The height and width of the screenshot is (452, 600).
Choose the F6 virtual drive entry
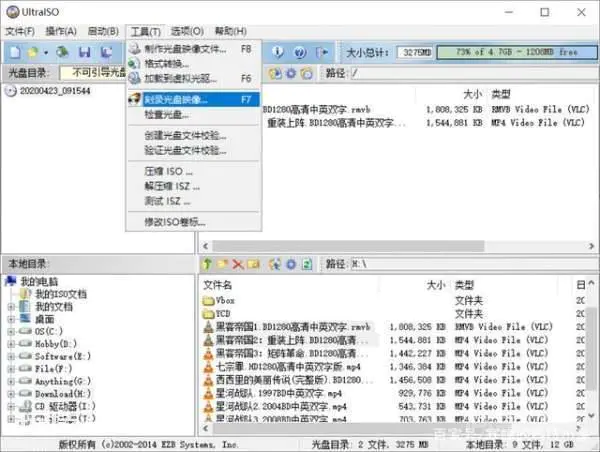pyautogui.click(x=194, y=78)
